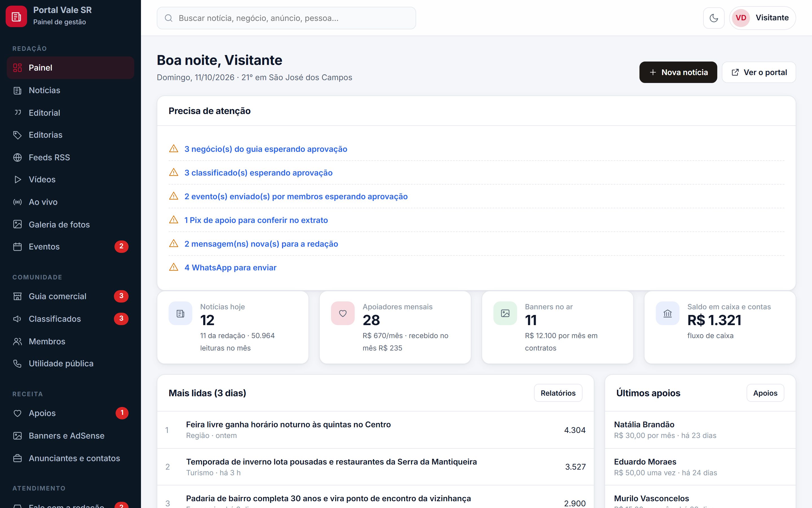Viewport: 812px width, 508px height.
Task: Click the Apoiadores mensais heart card icon
Action: 343,314
